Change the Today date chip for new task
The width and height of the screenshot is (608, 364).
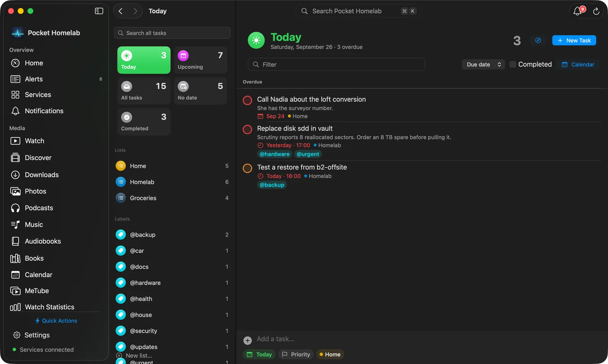260,354
